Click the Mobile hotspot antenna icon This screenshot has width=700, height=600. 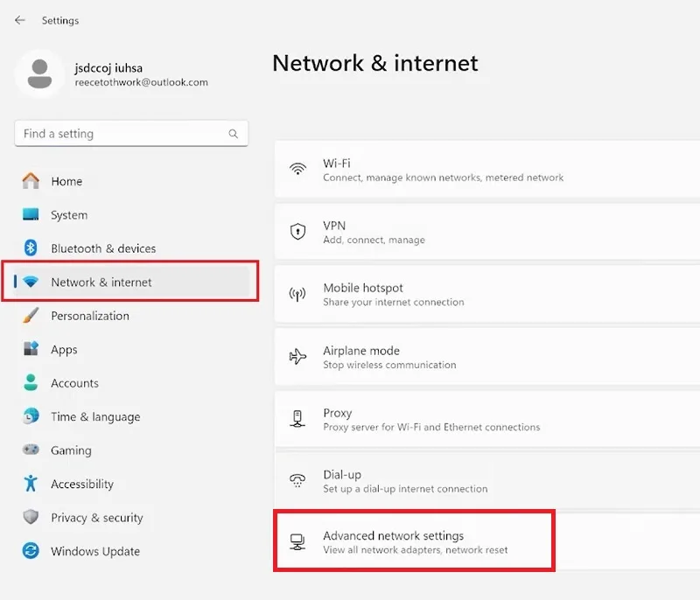[x=297, y=295]
